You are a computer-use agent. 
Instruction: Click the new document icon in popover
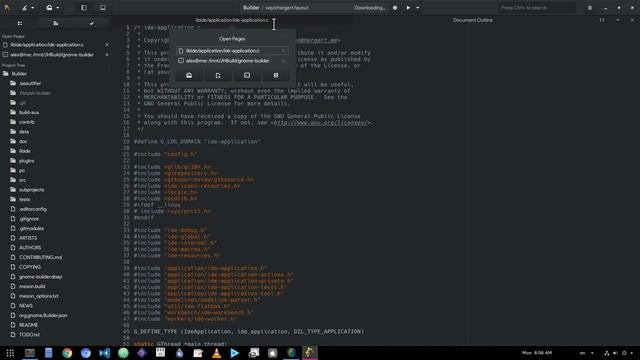[x=218, y=75]
